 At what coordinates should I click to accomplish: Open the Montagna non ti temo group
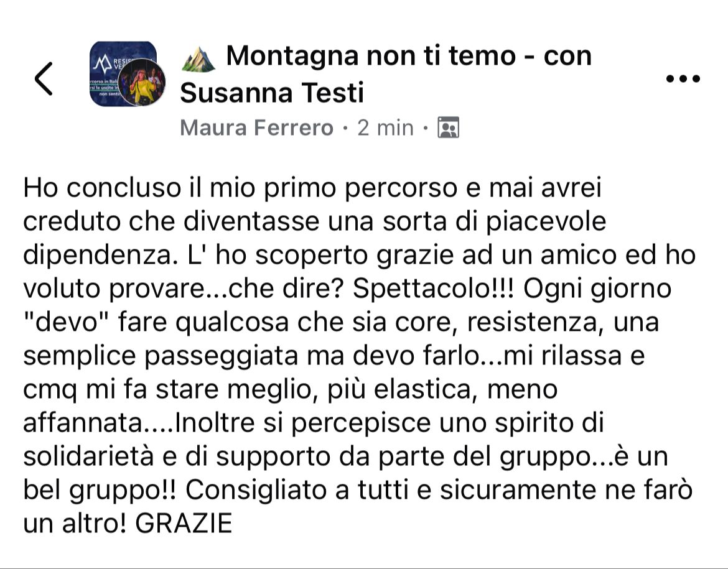(x=370, y=56)
